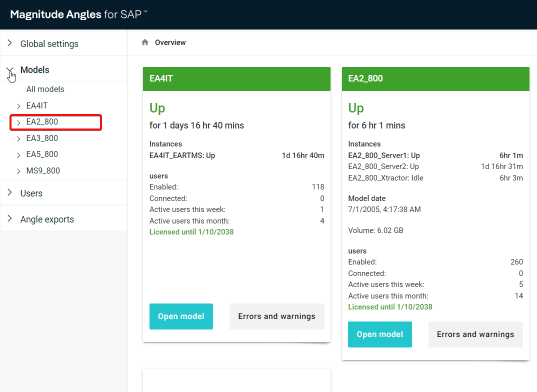
Task: Click the EA4IT green card header
Action: [x=236, y=79]
